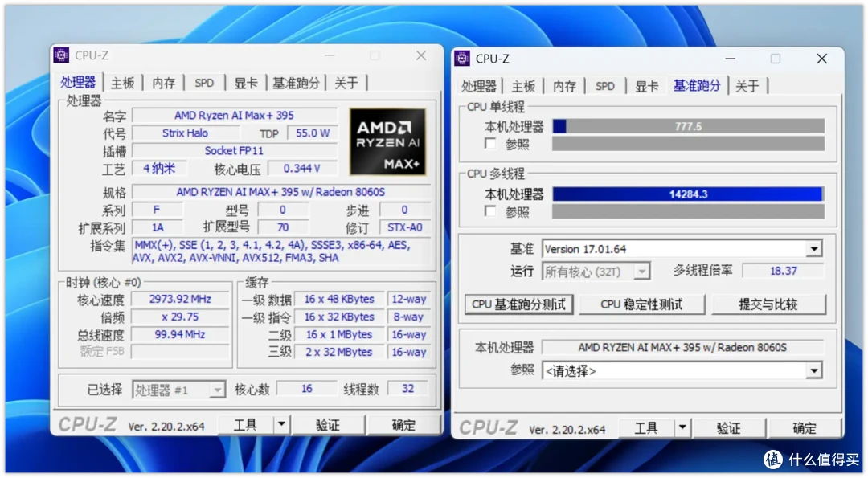Expand the 工具 arrow in left window
This screenshot has height=478, width=868.
[282, 424]
